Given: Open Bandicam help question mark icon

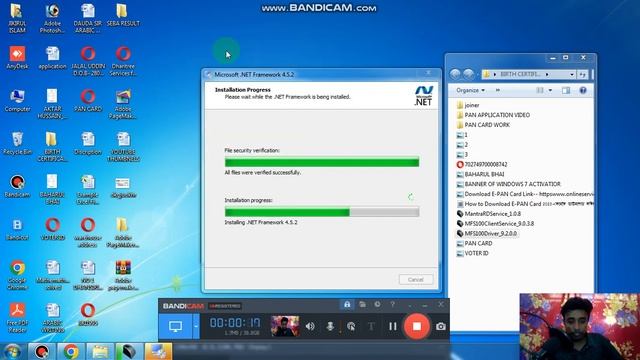Looking at the screenshot, I should (392, 304).
